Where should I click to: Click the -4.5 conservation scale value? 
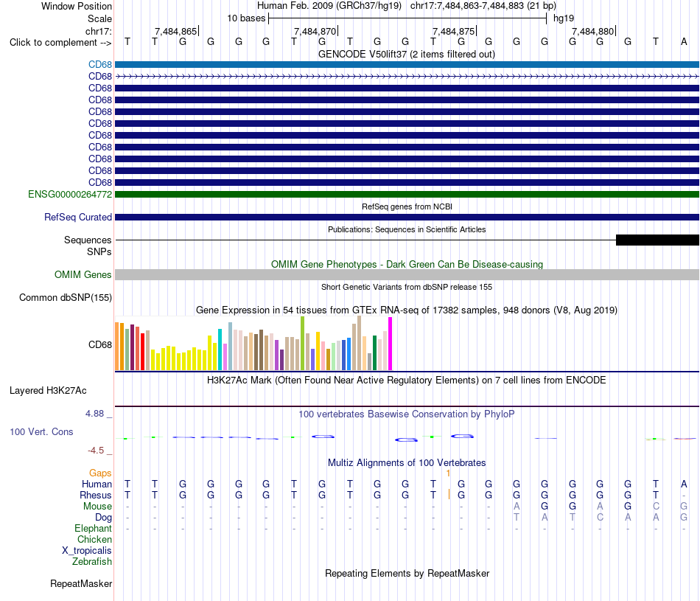pyautogui.click(x=96, y=451)
